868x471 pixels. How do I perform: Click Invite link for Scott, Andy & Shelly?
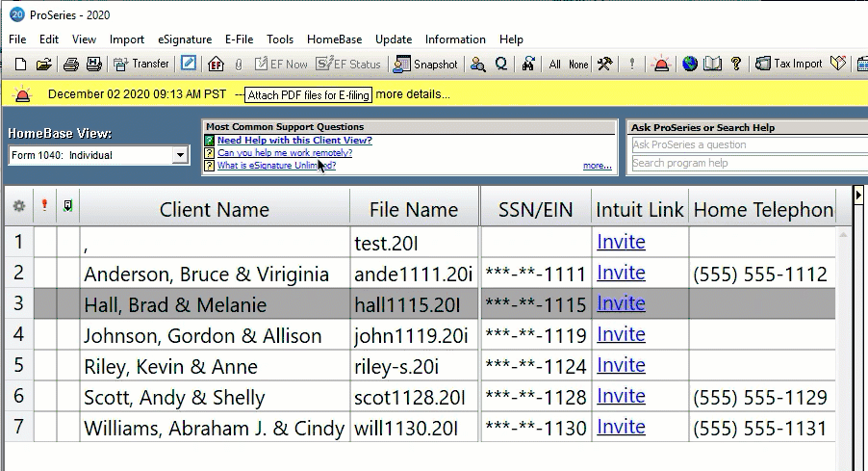coord(621,396)
